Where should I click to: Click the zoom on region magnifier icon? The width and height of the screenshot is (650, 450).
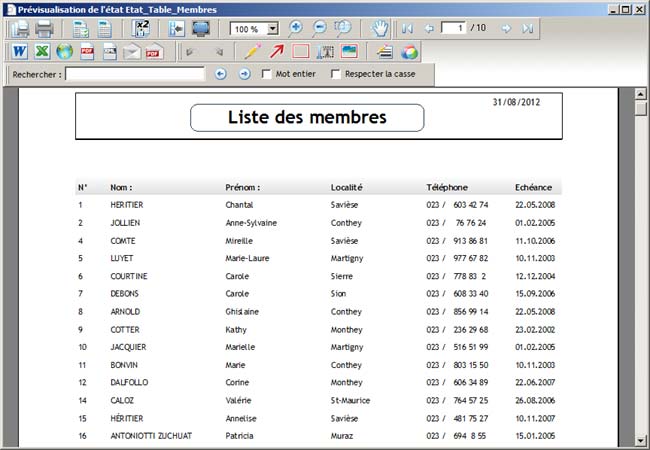coord(343,28)
